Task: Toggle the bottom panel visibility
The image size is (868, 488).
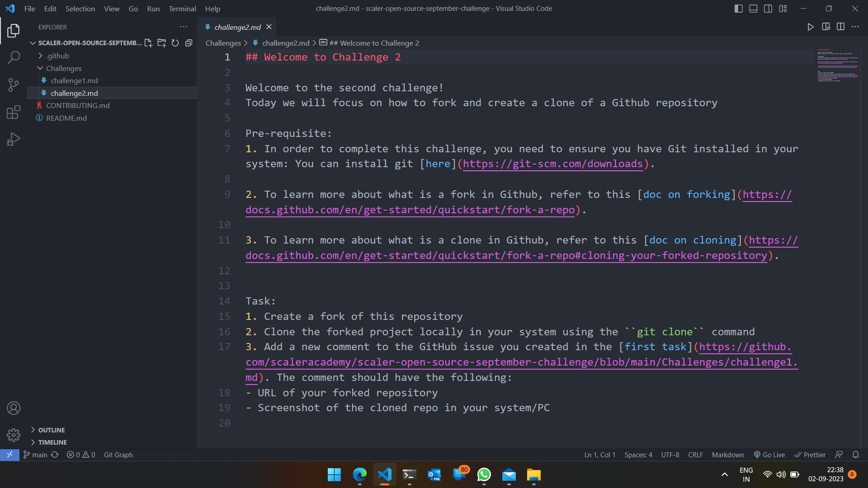Action: coord(753,8)
